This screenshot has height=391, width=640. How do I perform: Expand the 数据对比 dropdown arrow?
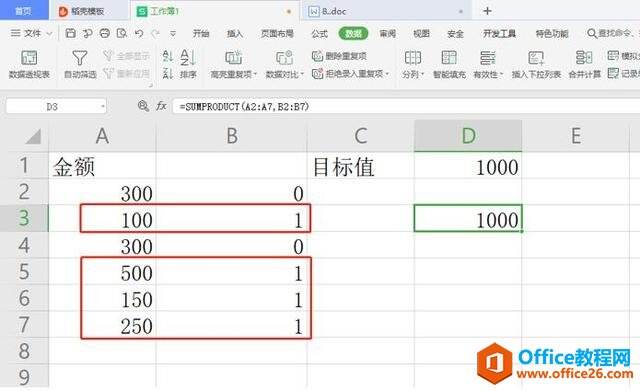pyautogui.click(x=302, y=74)
